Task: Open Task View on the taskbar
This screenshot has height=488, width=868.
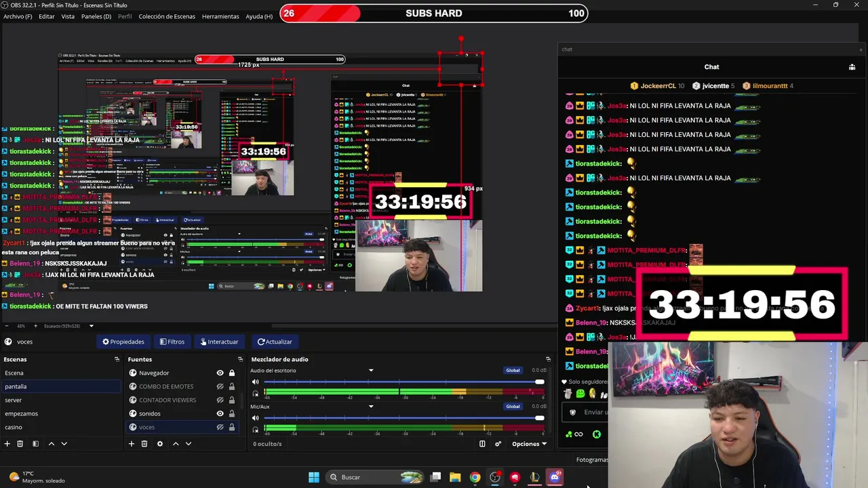Action: tap(435, 477)
